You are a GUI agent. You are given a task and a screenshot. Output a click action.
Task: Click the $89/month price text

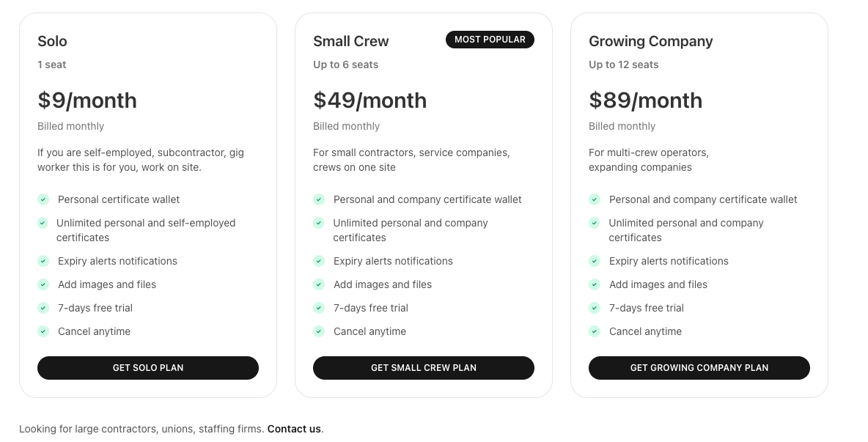(646, 100)
